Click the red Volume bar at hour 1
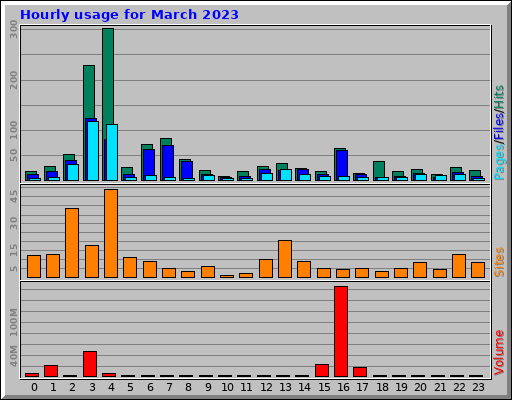 (x=51, y=371)
